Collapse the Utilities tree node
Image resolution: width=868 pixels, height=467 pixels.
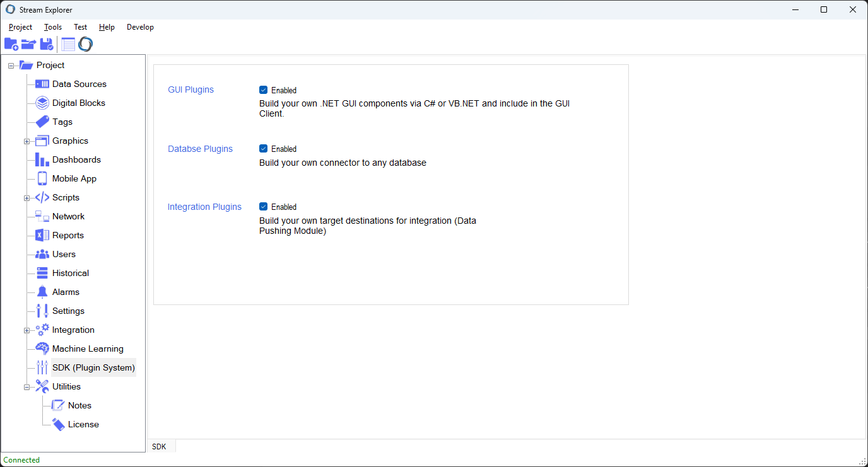click(26, 387)
